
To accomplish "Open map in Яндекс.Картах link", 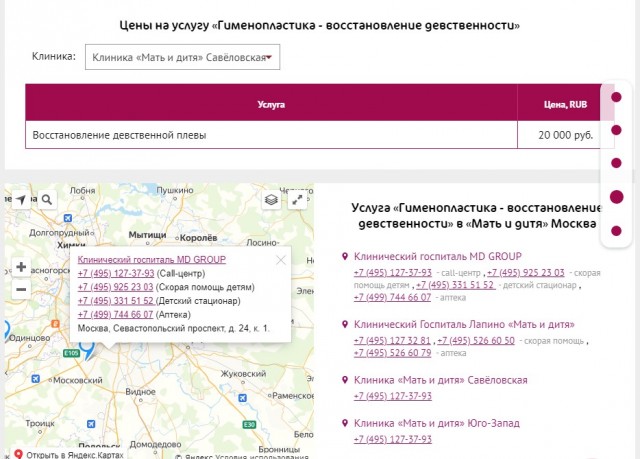I will point(68,455).
